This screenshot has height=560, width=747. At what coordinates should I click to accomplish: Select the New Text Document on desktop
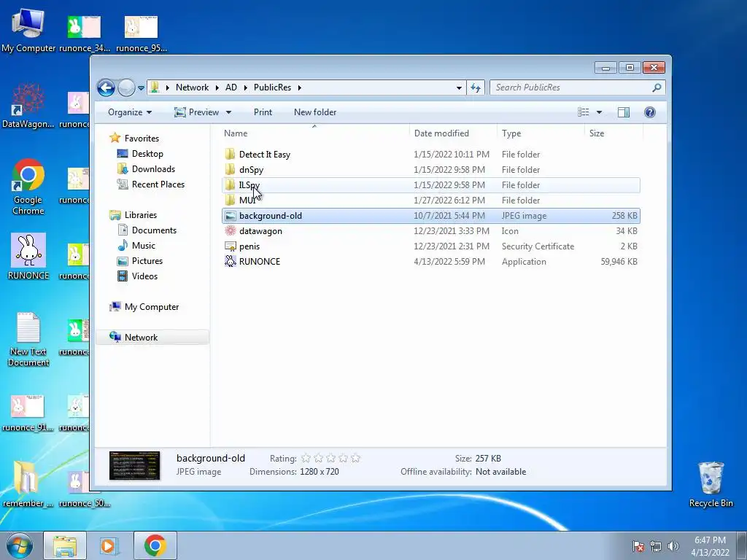pyautogui.click(x=28, y=339)
